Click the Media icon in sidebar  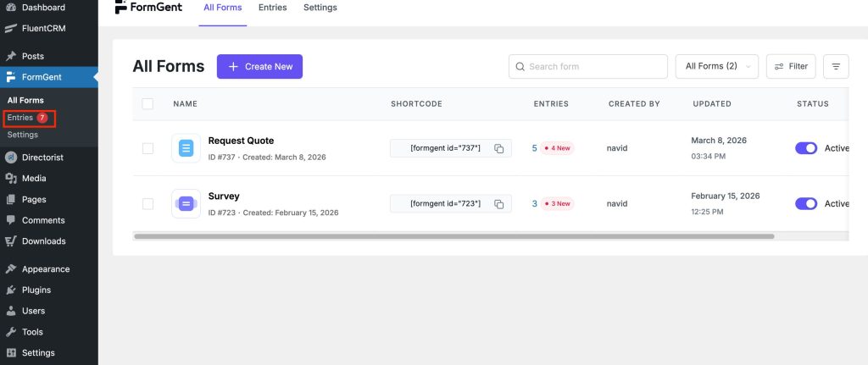(10, 178)
